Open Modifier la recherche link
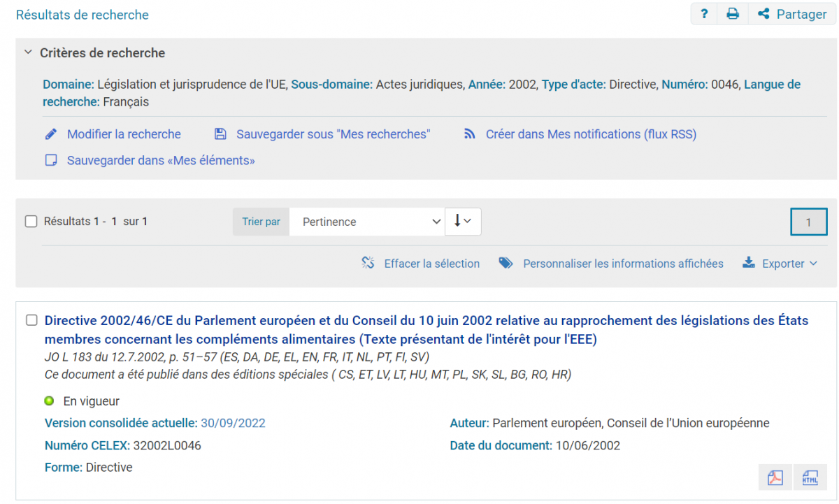The width and height of the screenshot is (839, 504). pyautogui.click(x=124, y=134)
